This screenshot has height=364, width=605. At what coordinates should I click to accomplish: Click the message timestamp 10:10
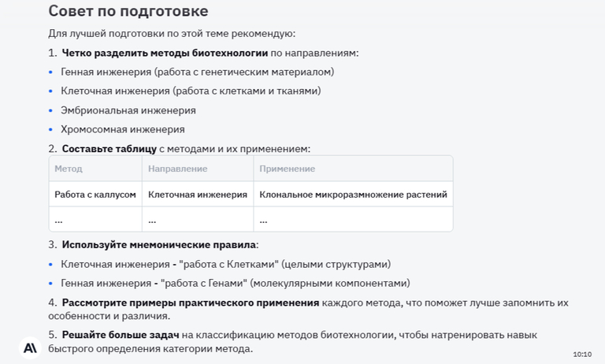coord(582,355)
